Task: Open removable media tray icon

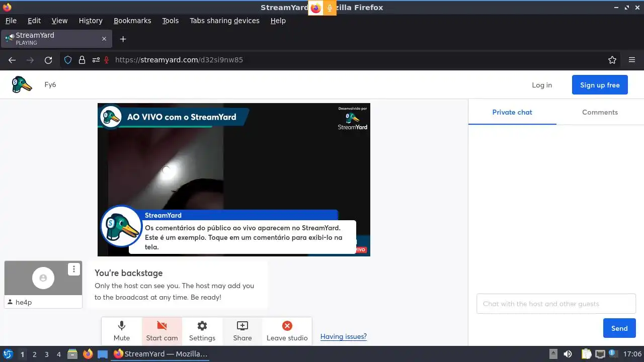Action: coord(553,354)
